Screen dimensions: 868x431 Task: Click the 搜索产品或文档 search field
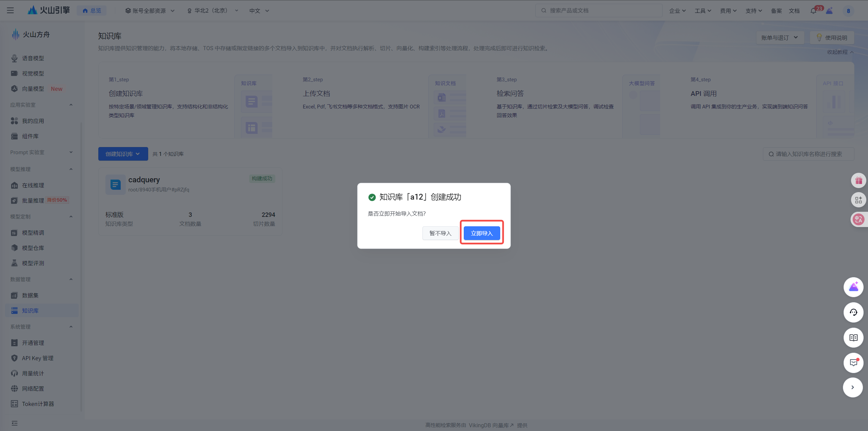click(x=599, y=11)
